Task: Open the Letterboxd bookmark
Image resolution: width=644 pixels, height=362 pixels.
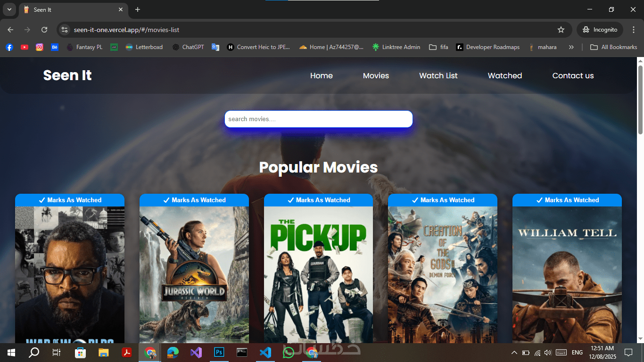Action: 144,47
